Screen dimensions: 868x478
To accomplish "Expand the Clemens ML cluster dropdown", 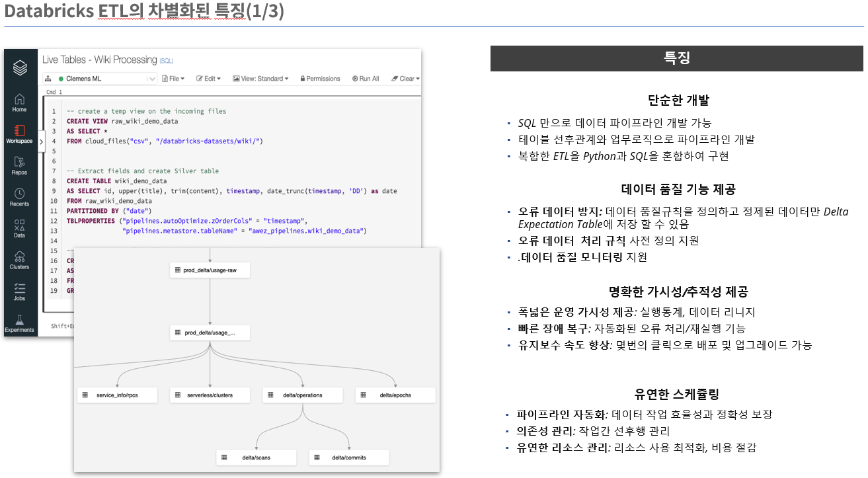I will [151, 79].
